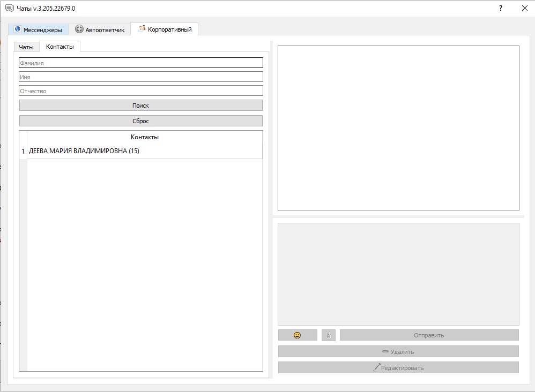Viewport: 535px width, 392px height.
Task: Switch to the Чаты sub-tab
Action: point(26,47)
